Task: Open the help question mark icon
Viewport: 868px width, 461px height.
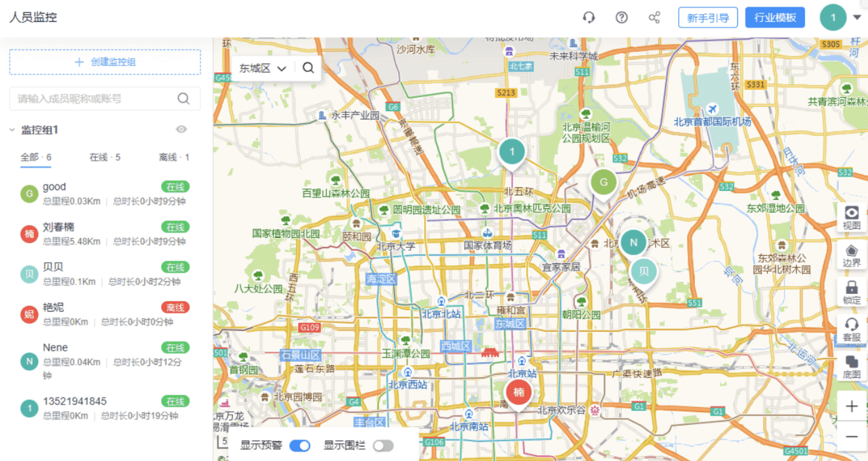Action: 621,18
